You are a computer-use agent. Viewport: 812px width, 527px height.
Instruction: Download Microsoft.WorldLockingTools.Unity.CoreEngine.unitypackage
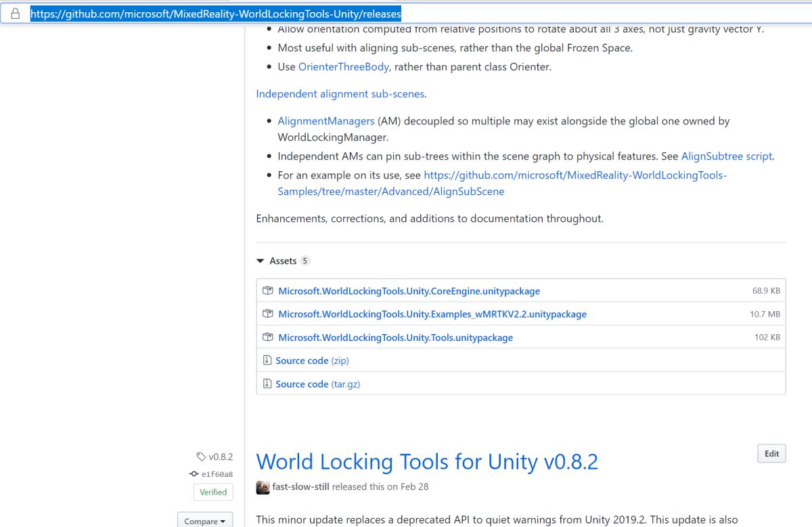[409, 291]
